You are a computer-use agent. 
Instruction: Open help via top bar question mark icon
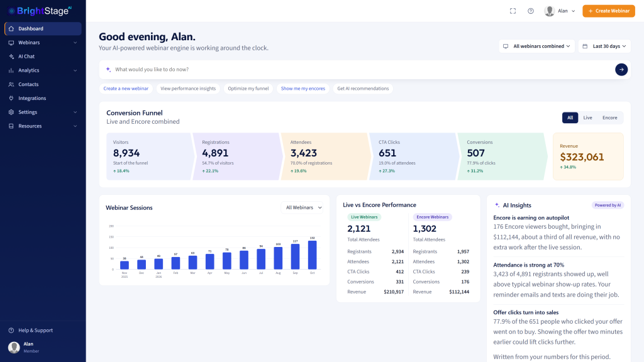coord(531,11)
